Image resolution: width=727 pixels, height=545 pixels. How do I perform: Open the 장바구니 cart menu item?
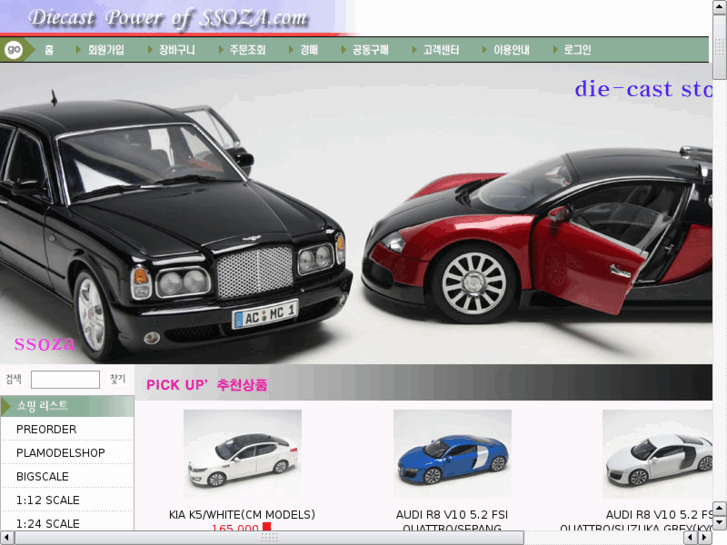click(177, 50)
